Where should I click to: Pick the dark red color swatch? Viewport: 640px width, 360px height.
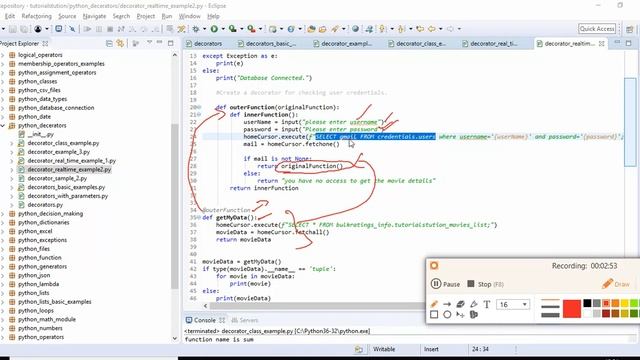tap(606, 313)
